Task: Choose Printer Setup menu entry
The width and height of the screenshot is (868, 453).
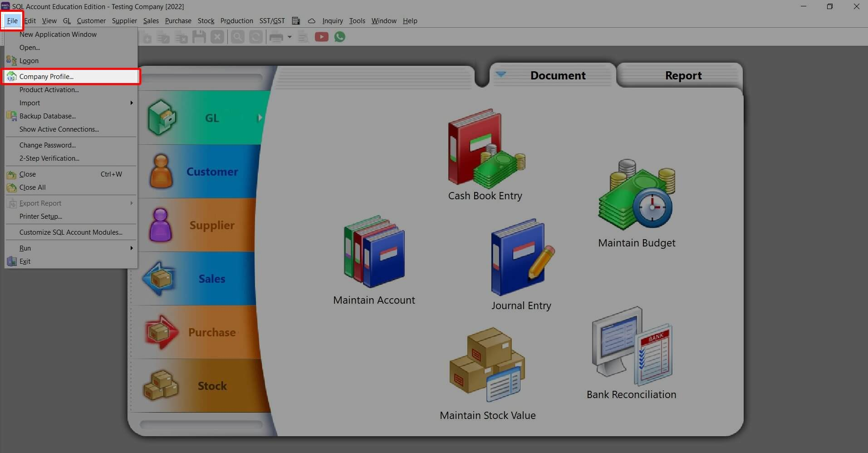Action: tap(71, 217)
